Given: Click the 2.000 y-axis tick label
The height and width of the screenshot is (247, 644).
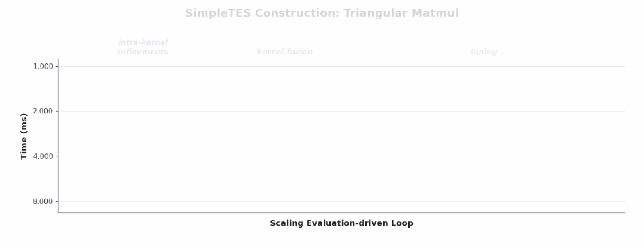Looking at the screenshot, I should (43, 111).
